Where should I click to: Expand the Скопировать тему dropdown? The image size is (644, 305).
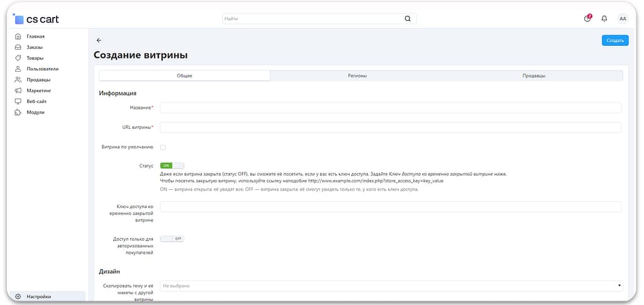391,286
